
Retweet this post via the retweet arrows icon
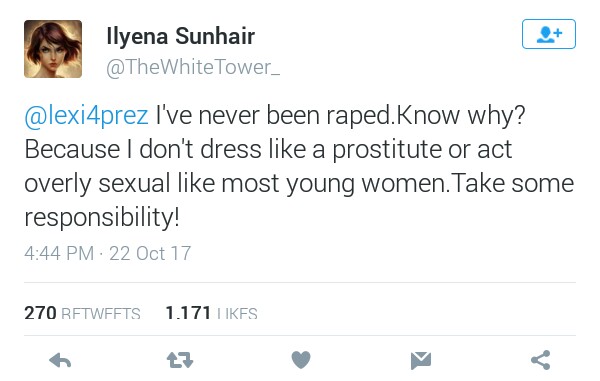(x=180, y=360)
